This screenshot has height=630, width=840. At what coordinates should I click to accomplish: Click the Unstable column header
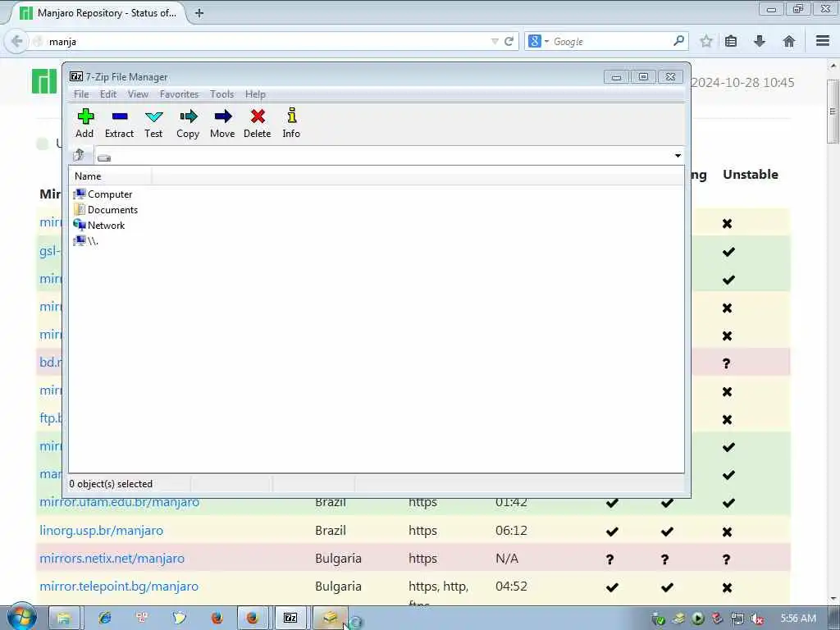click(750, 174)
